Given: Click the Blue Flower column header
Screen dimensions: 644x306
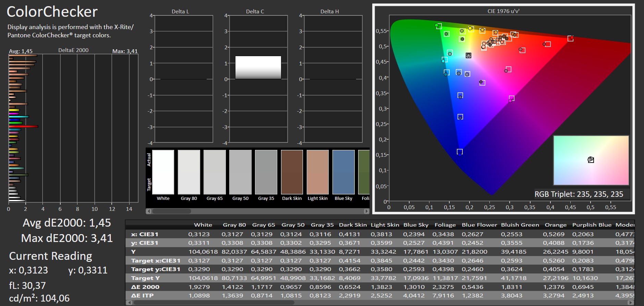Looking at the screenshot, I should tap(479, 225).
